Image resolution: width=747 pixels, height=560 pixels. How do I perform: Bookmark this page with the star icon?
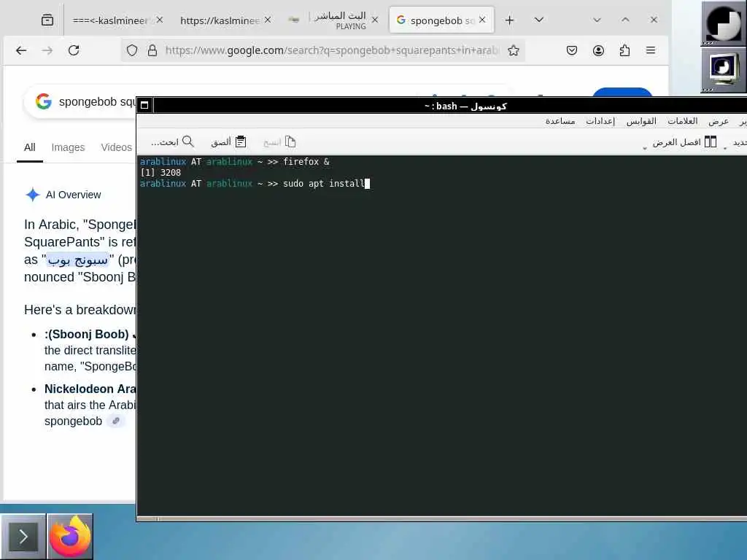514,50
